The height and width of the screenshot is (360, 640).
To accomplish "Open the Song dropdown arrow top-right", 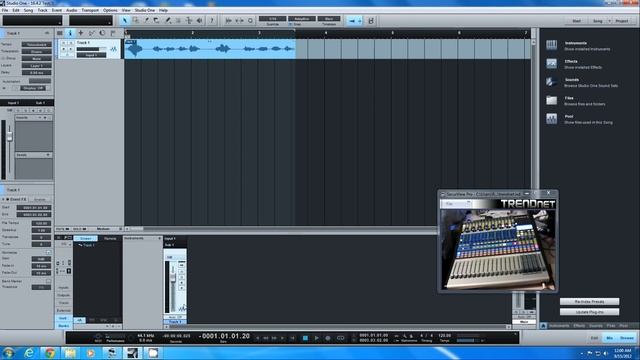I will tap(610, 21).
